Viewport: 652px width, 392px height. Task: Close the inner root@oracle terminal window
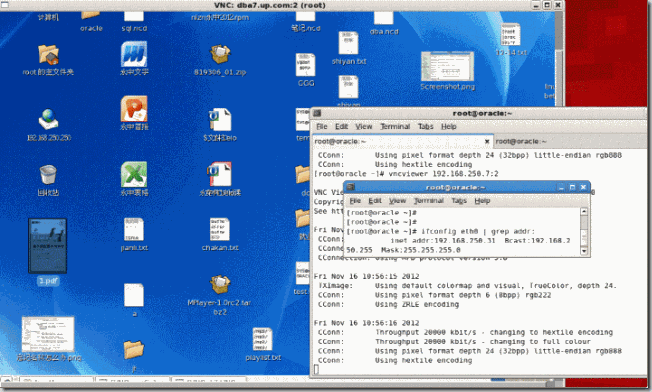coord(583,187)
